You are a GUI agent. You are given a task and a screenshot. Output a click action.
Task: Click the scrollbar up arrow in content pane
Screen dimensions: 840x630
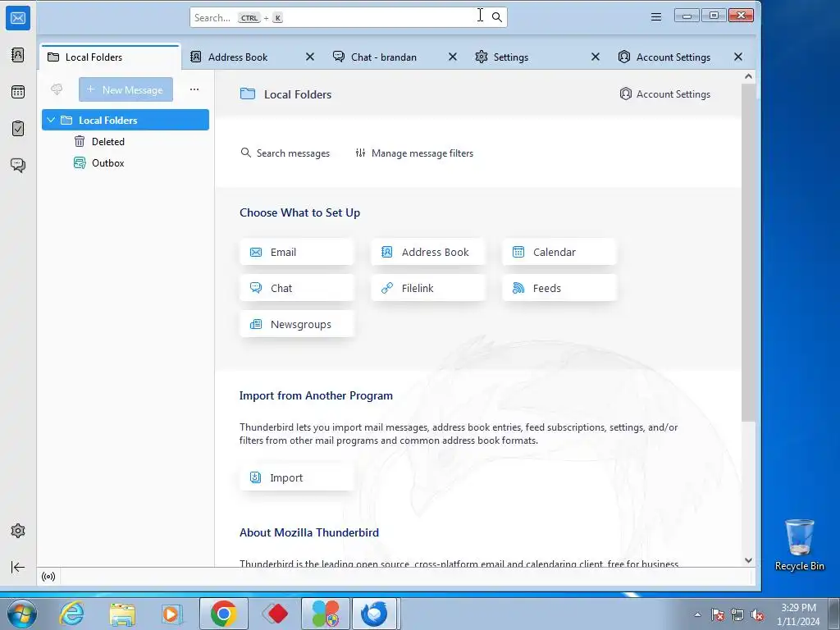pos(748,76)
